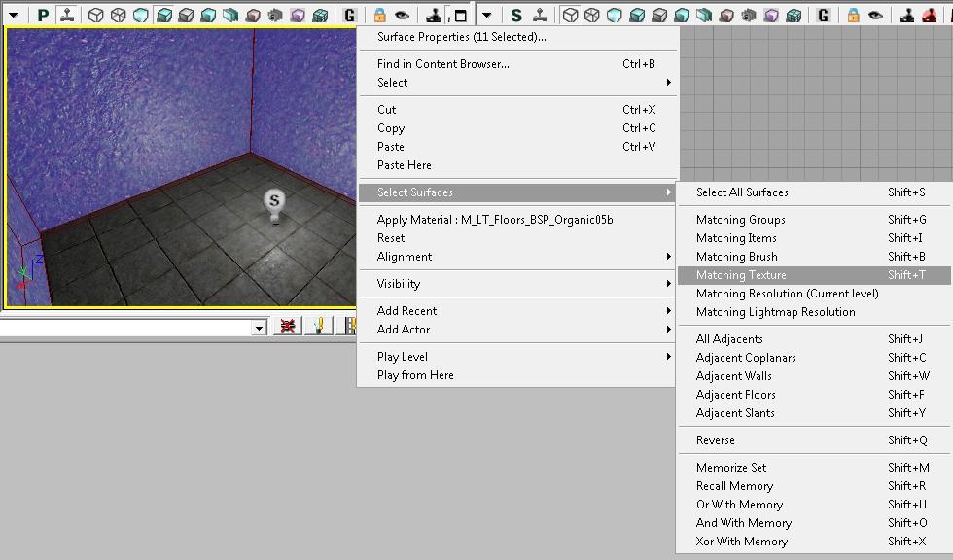Choose Detail Lighting in perspective viewport
953x560 pixels.
pyautogui.click(x=186, y=16)
